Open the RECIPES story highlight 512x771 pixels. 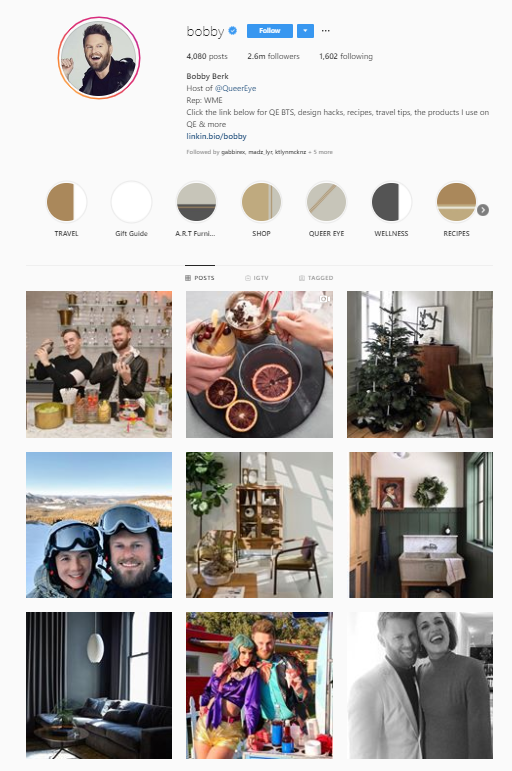[x=456, y=202]
